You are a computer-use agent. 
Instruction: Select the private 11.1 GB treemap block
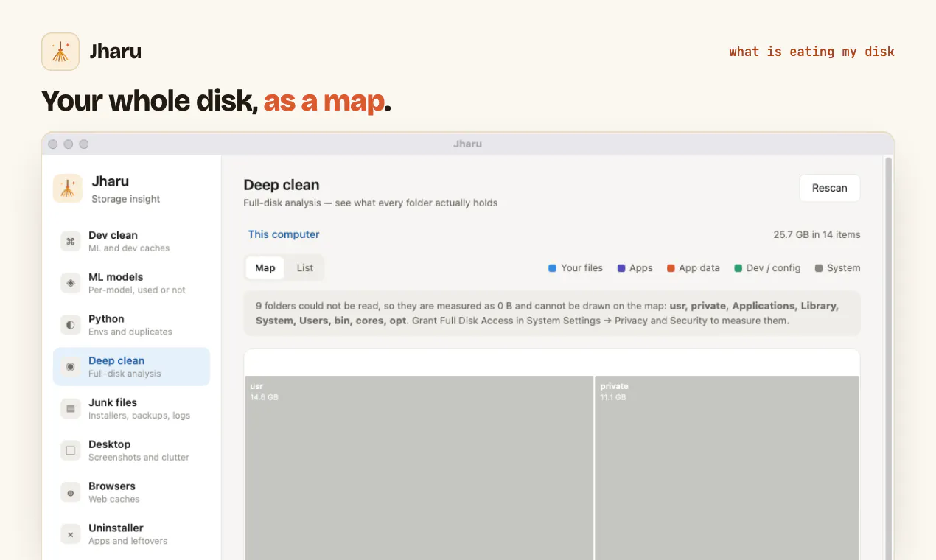(x=727, y=468)
